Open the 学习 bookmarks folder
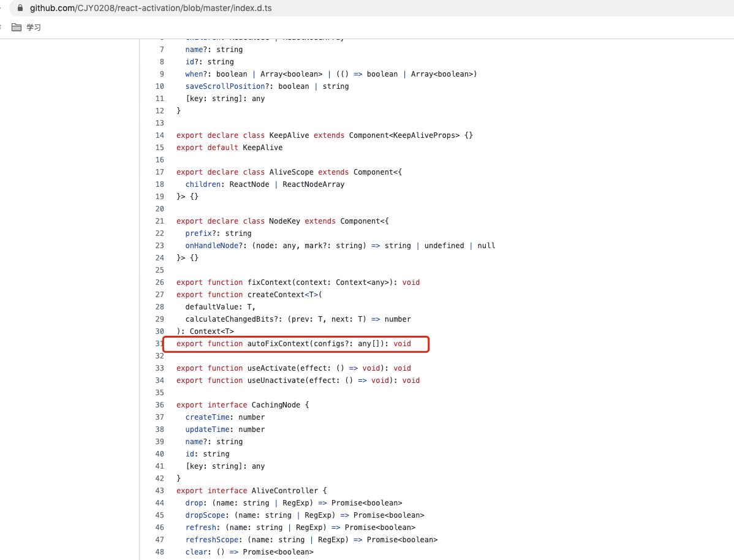Viewport: 734px width, 560px height. tap(26, 28)
